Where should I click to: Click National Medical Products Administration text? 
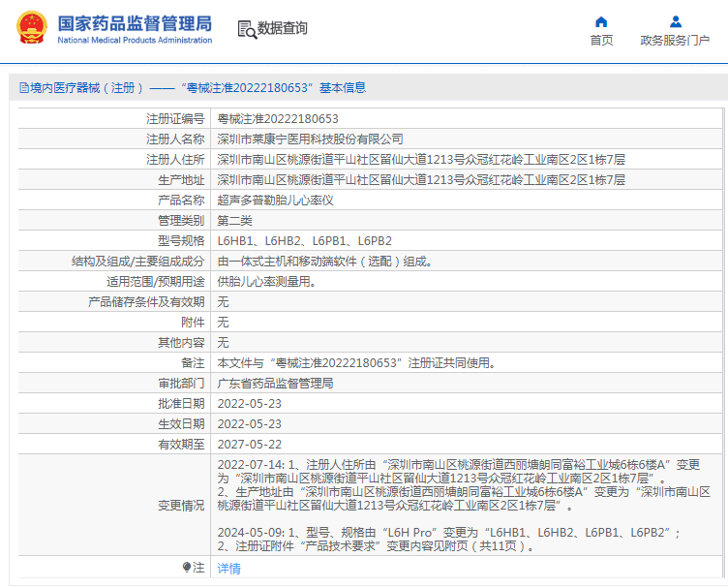[135, 41]
